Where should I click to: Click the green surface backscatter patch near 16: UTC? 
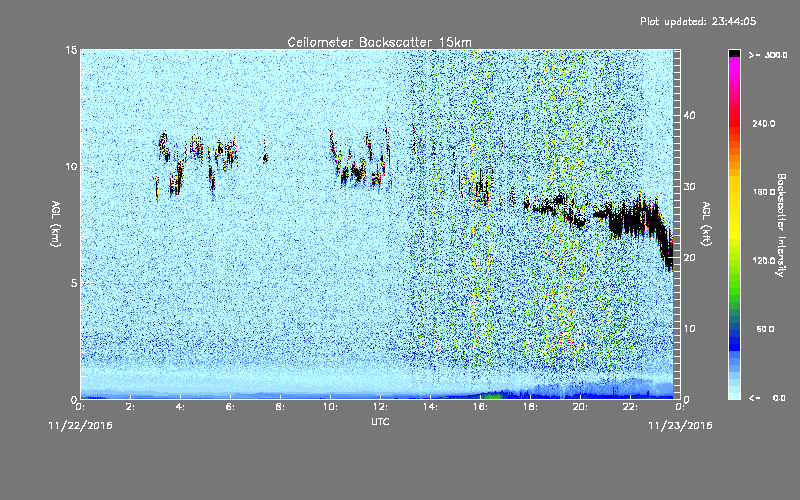pos(492,395)
